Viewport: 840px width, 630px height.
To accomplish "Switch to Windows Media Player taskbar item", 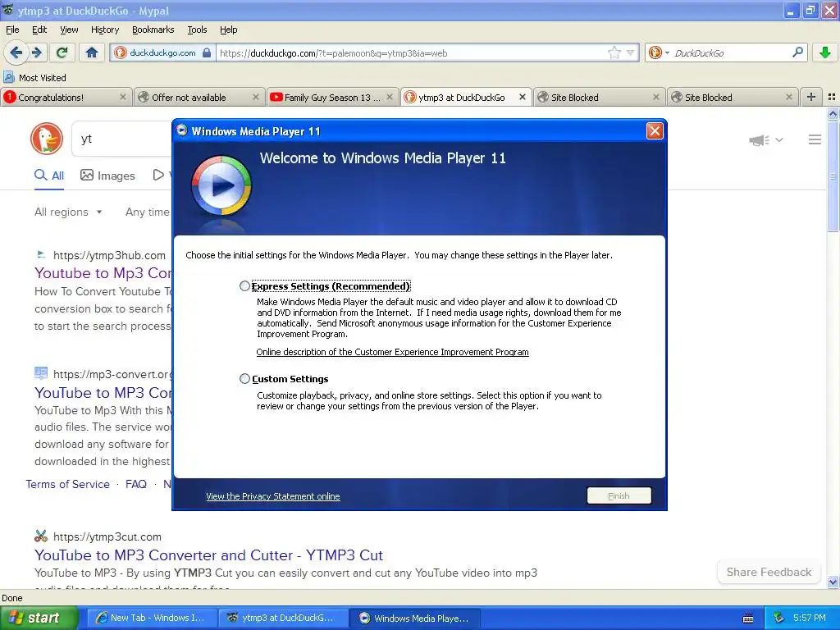I will pos(415,618).
